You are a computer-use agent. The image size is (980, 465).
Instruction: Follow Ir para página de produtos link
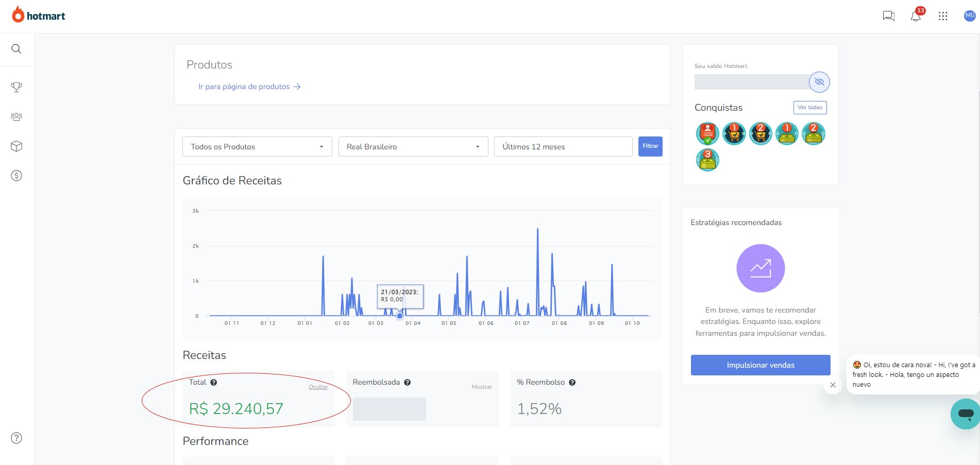point(249,87)
